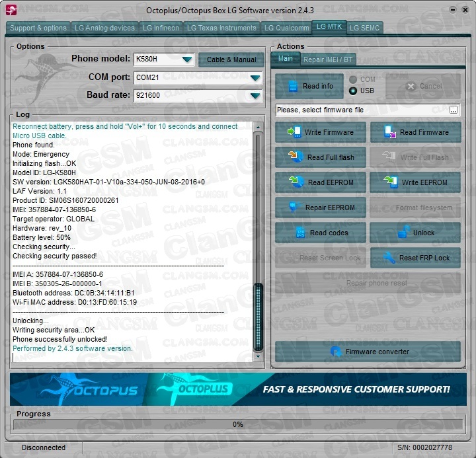
Task: Click the Reset Screen Lock button
Action: pyautogui.click(x=321, y=258)
